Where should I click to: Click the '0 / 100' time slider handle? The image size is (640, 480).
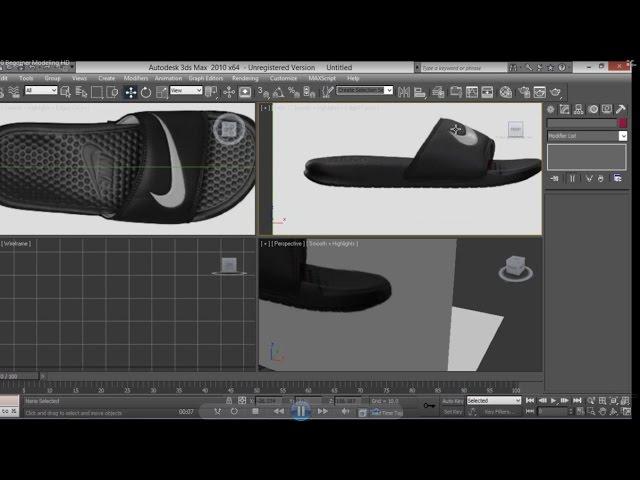tap(19, 376)
